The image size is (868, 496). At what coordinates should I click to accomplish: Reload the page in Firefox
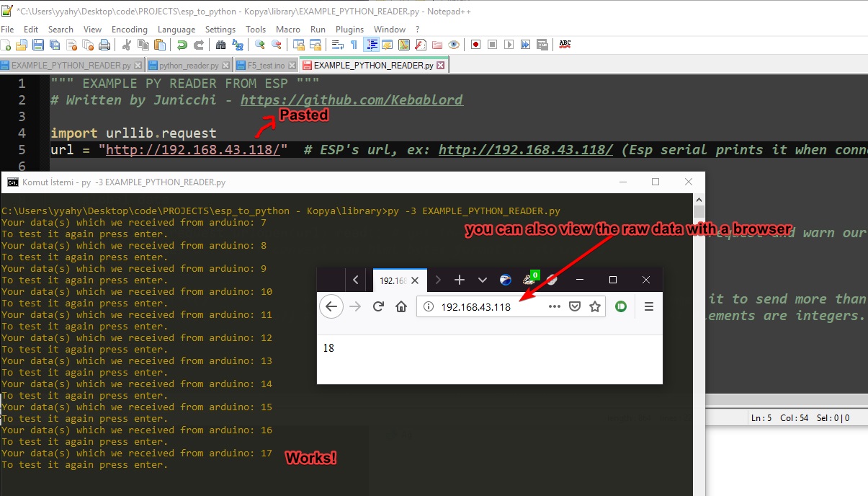pyautogui.click(x=379, y=305)
